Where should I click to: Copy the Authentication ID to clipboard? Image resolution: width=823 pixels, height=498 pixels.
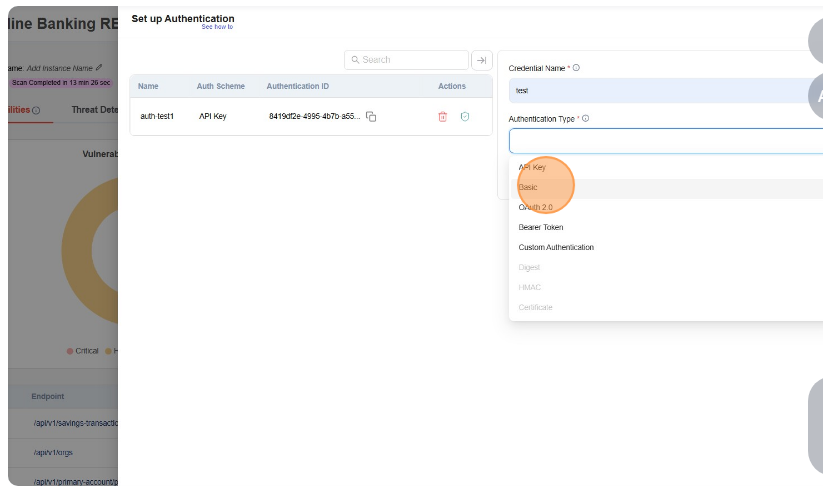tap(371, 116)
